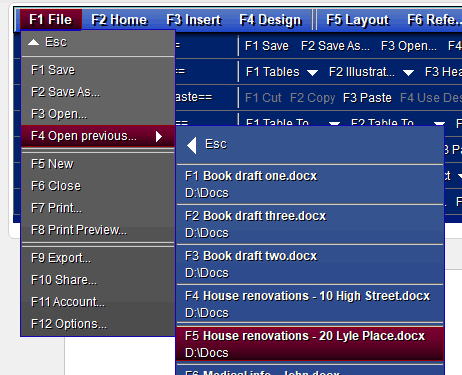
Task: Choose F6 Close in File menu
Action: pos(98,186)
